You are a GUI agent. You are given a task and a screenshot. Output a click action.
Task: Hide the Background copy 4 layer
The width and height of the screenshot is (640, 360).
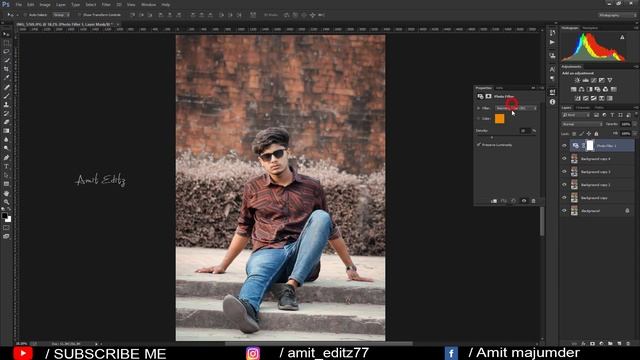[x=564, y=159]
